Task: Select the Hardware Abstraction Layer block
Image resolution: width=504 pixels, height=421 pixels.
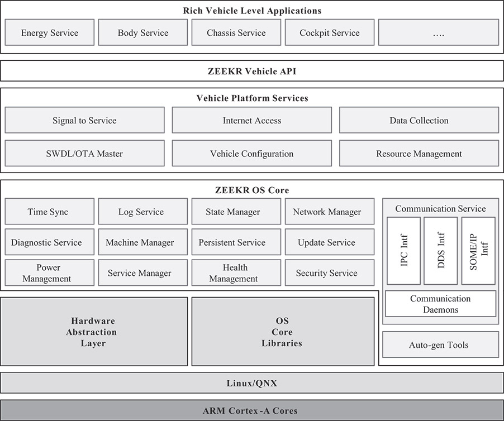Action: click(94, 332)
